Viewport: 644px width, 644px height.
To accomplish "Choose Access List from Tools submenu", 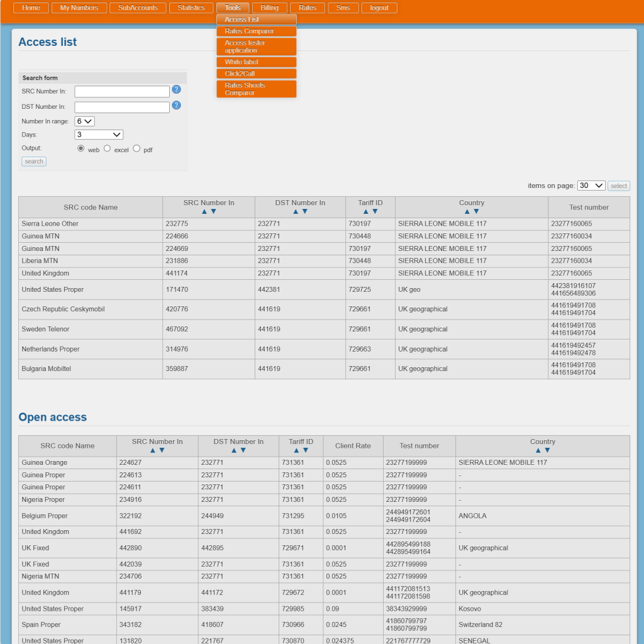I will [x=257, y=19].
